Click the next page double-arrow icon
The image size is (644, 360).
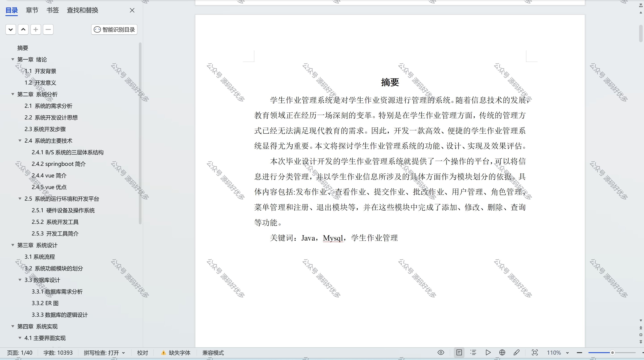click(x=641, y=342)
